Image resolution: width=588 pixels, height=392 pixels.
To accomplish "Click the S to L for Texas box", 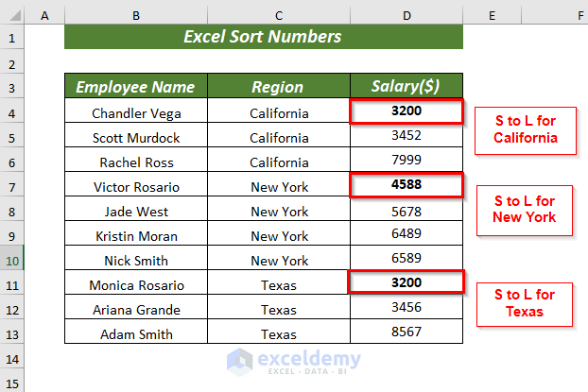I will click(x=525, y=303).
